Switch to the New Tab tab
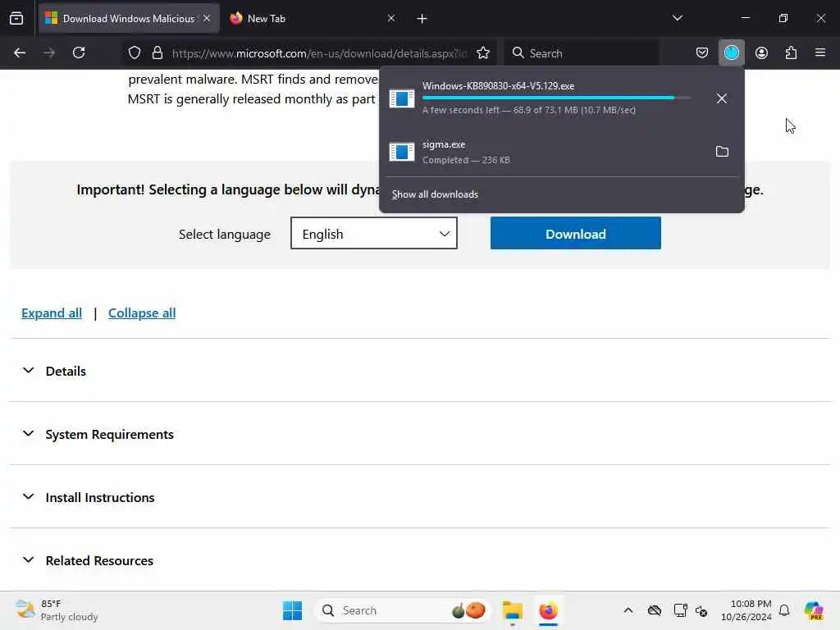This screenshot has width=840, height=630. click(x=313, y=19)
